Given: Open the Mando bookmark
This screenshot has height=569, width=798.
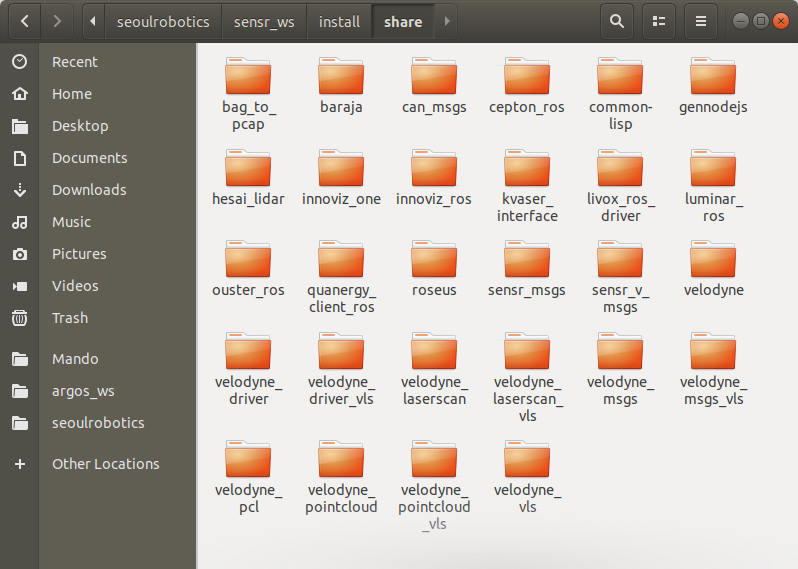Looking at the screenshot, I should [x=98, y=359].
